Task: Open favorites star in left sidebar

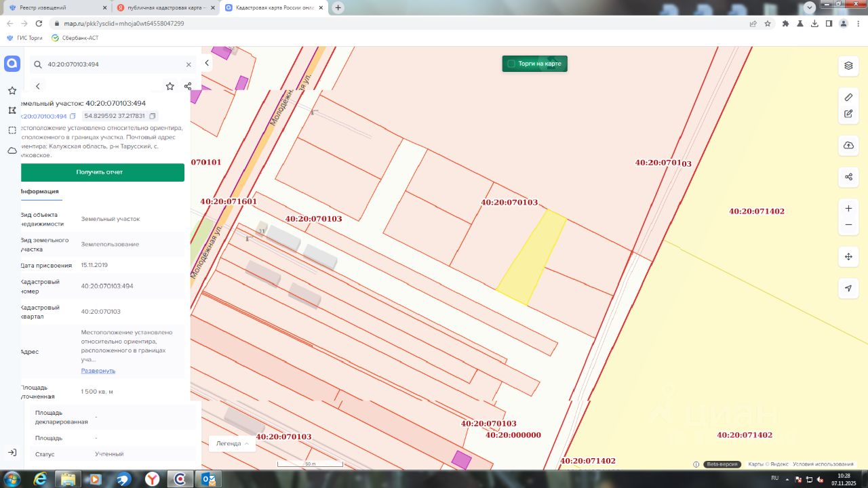Action: pos(12,90)
